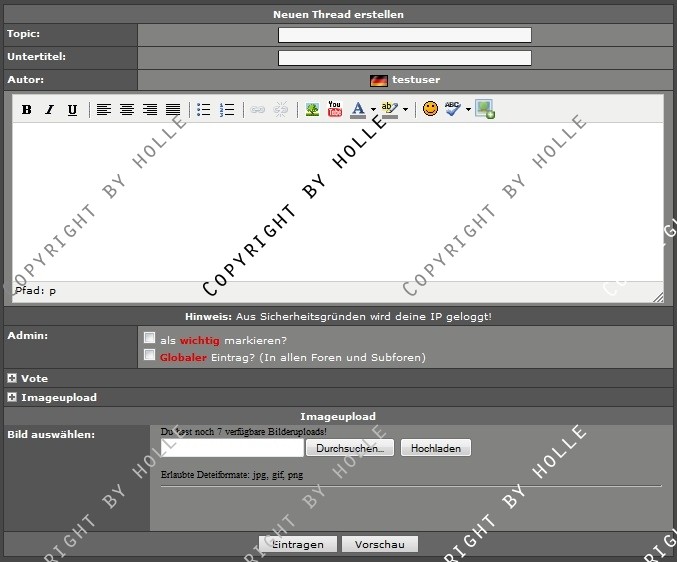Viewport: 677px width, 562px height.
Task: Click the Untertitel input field
Action: coord(405,58)
